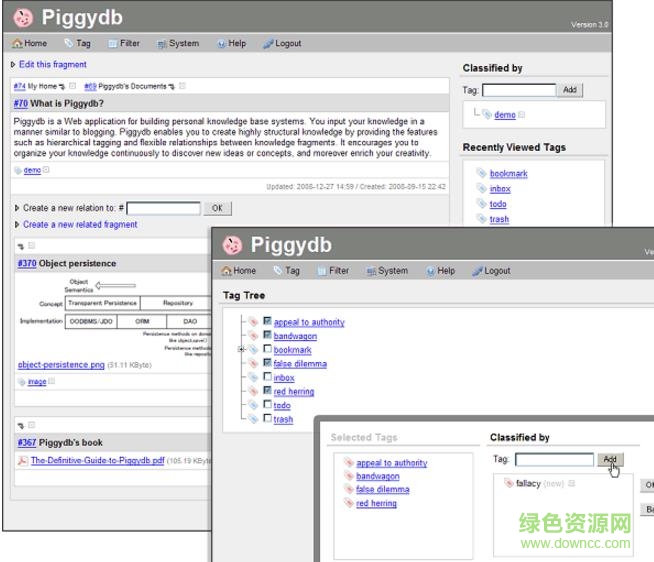The height and width of the screenshot is (562, 654).
Task: Click tag icon beside todo in Tag Tree
Action: (x=253, y=405)
